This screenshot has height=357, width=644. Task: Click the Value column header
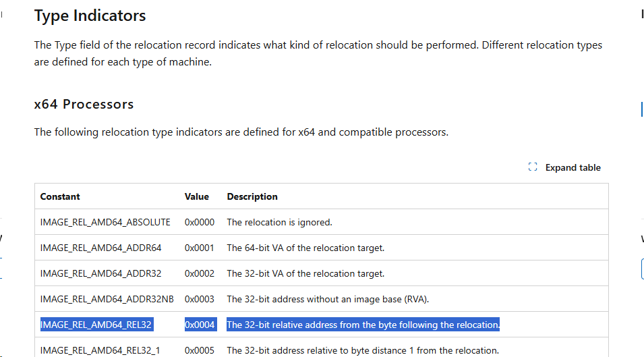(197, 196)
